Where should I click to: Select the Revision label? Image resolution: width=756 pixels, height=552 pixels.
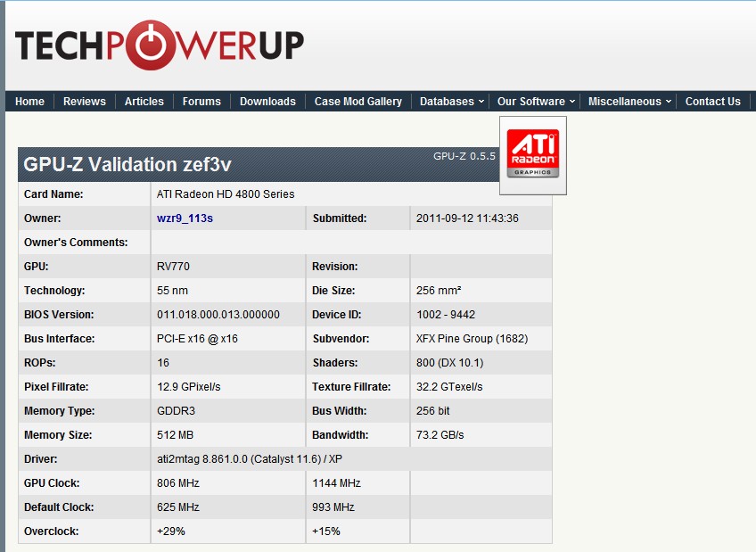coord(334,266)
